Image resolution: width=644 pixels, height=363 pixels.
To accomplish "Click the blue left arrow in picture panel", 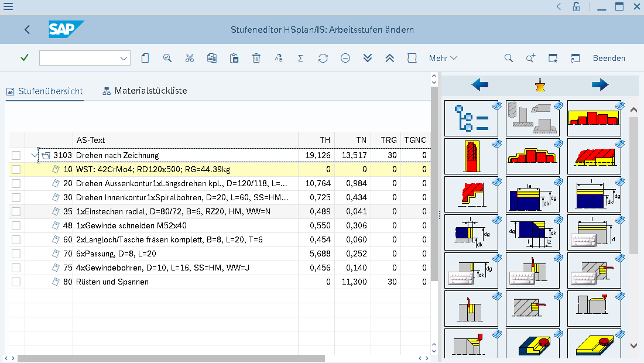I will (479, 85).
